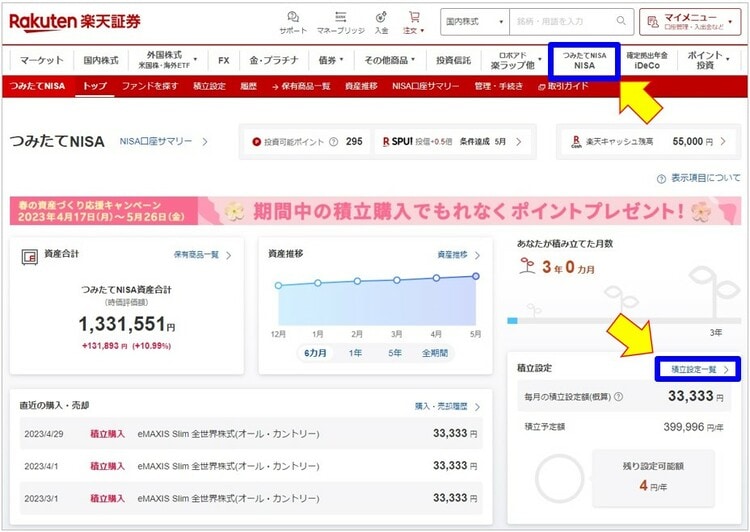Open the マイメニュー dropdown

[690, 22]
